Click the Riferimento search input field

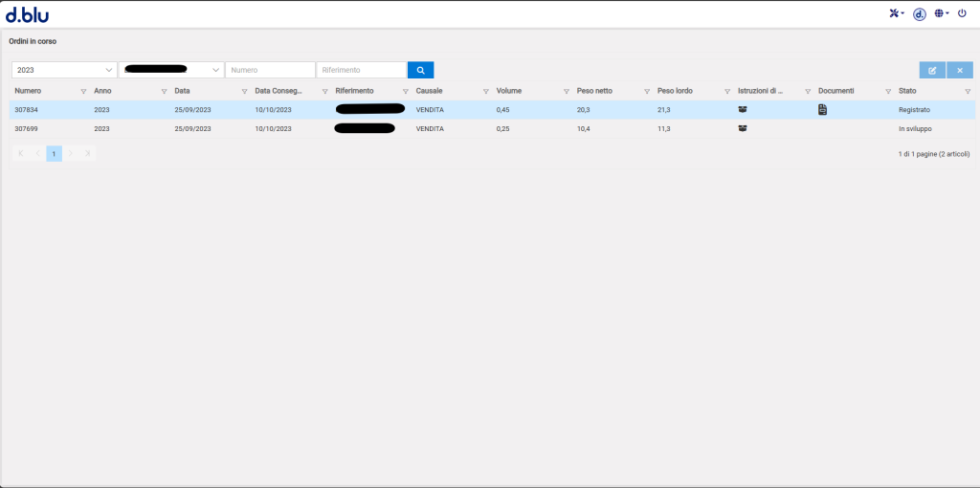pos(361,70)
